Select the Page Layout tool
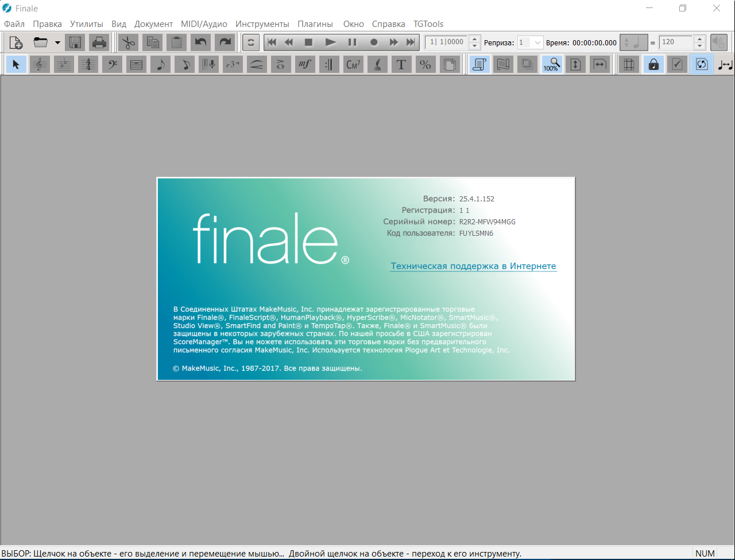735x560 pixels. pos(450,65)
